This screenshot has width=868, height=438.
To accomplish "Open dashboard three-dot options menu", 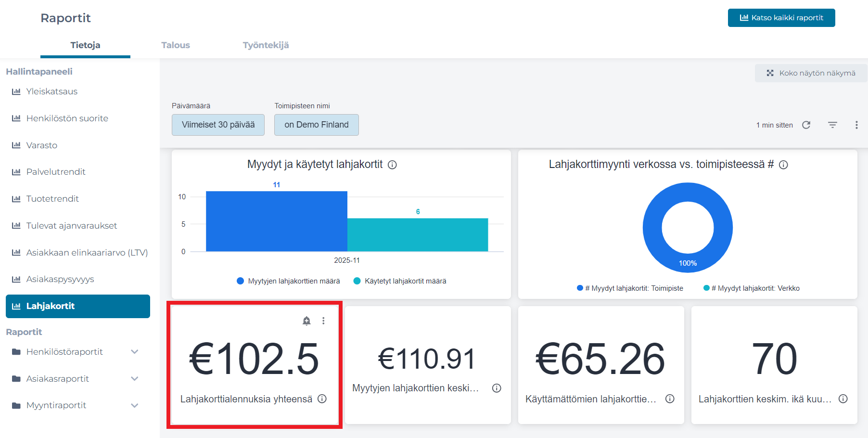I will [856, 125].
